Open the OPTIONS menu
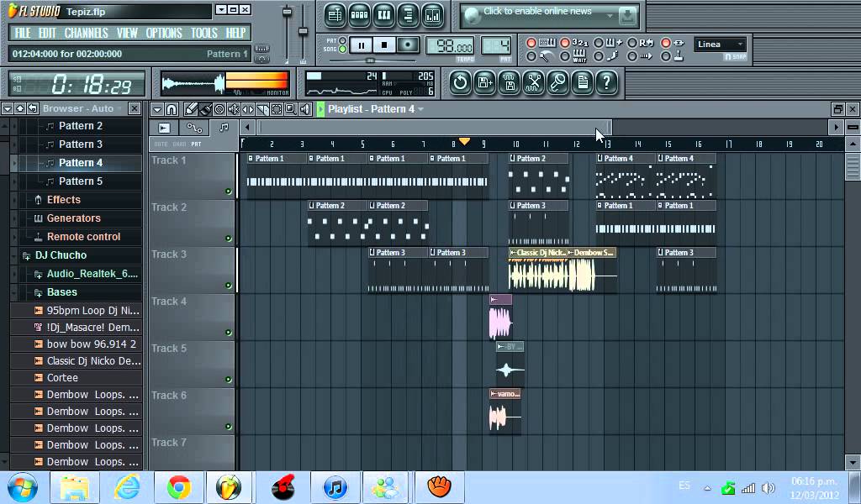This screenshot has width=861, height=504. (164, 33)
